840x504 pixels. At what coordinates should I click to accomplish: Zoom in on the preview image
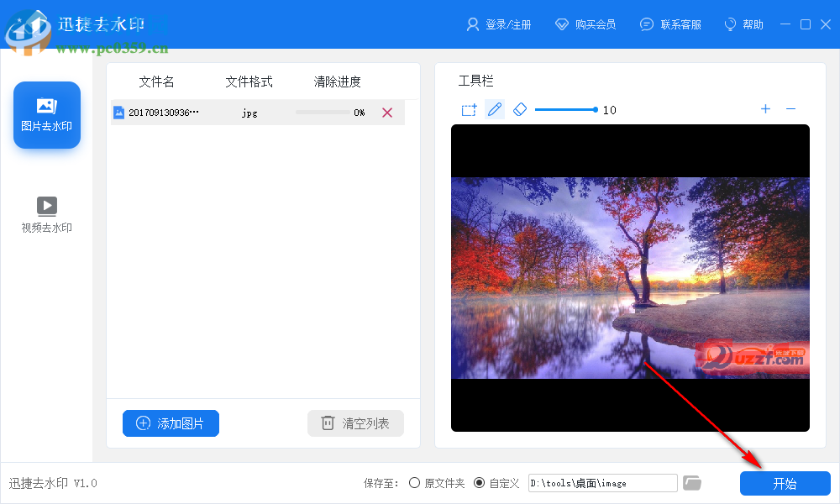click(765, 109)
